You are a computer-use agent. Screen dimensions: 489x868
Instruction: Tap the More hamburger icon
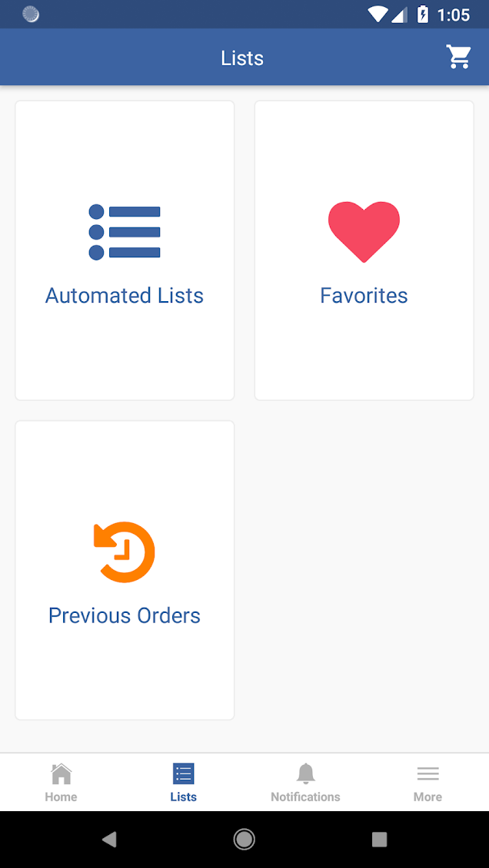(x=427, y=774)
